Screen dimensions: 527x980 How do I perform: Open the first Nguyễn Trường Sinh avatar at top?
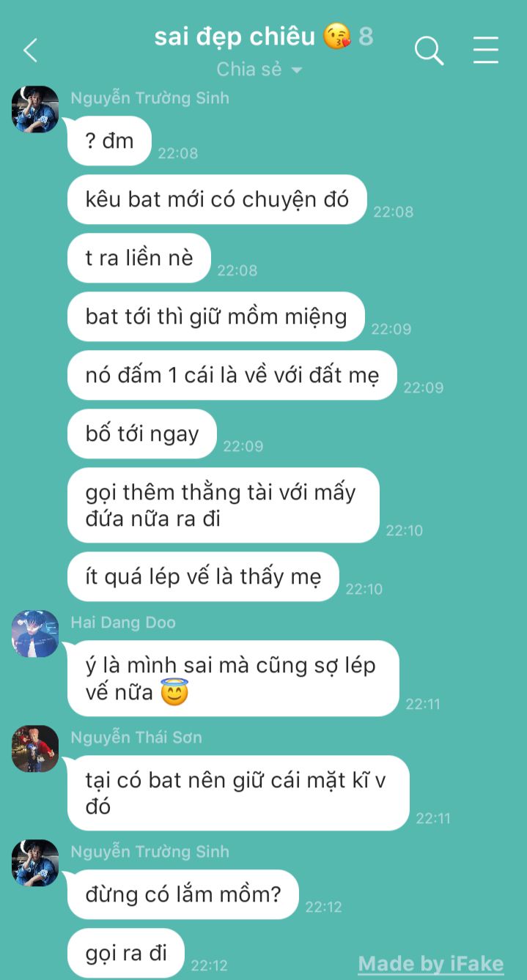tap(35, 109)
